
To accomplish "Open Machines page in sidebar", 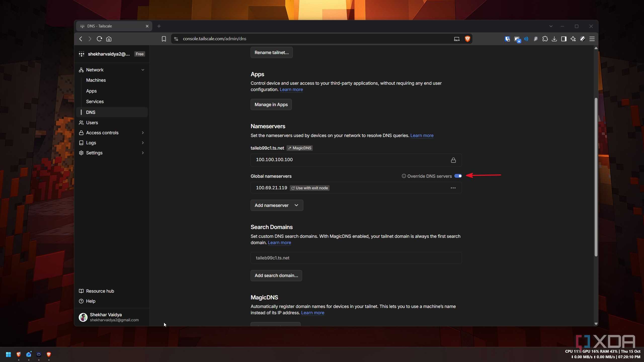I will point(96,80).
